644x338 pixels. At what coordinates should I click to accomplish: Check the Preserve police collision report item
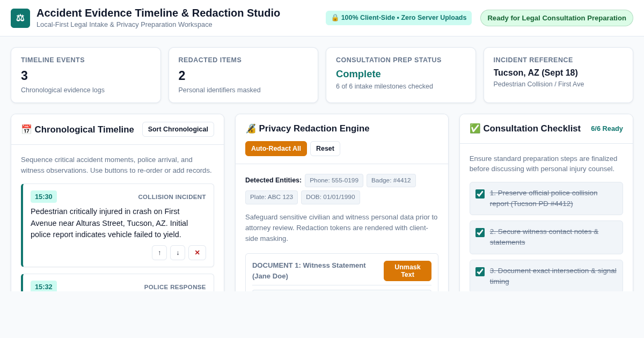pos(480,194)
